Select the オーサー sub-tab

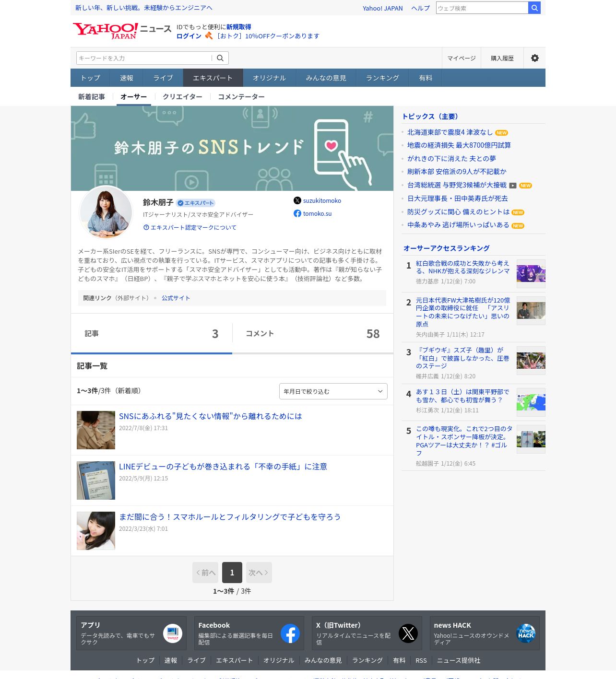click(x=134, y=96)
